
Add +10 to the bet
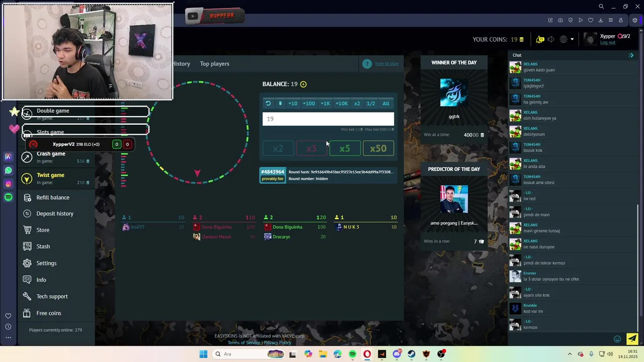pyautogui.click(x=292, y=104)
